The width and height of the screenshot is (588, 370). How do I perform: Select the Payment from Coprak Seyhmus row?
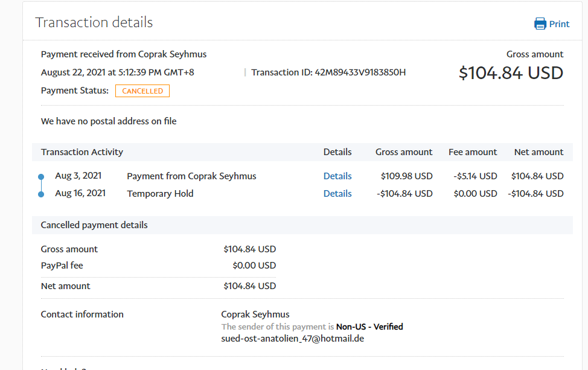click(x=191, y=176)
